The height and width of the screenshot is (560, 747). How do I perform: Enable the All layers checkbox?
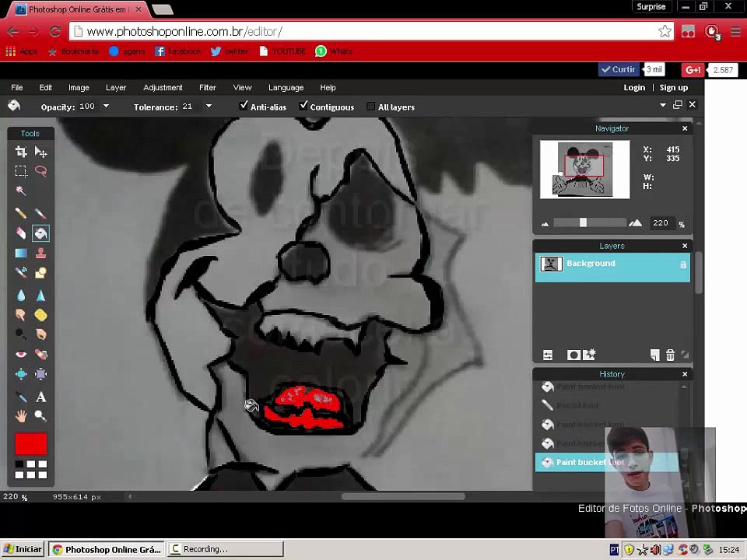(370, 107)
